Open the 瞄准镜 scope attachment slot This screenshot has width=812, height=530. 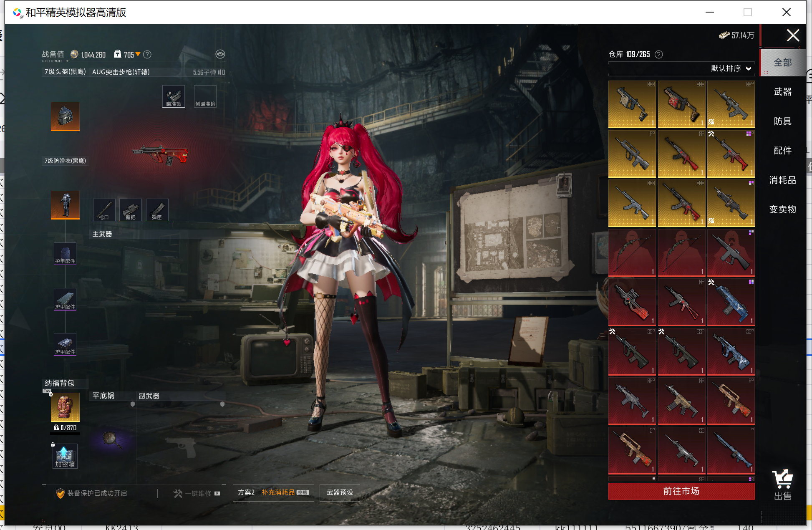[x=174, y=96]
